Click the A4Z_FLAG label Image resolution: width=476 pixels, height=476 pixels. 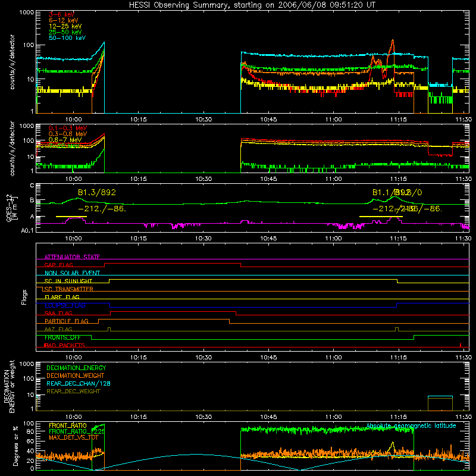(x=58, y=329)
